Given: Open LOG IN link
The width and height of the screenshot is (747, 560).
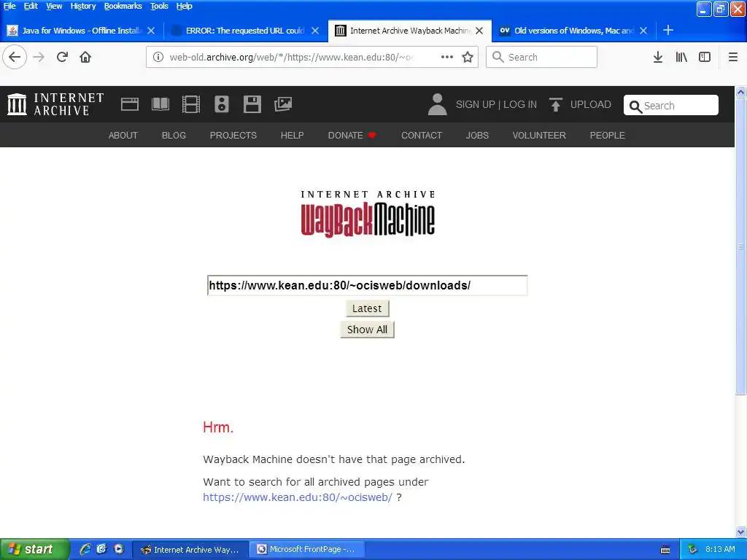Looking at the screenshot, I should point(519,104).
